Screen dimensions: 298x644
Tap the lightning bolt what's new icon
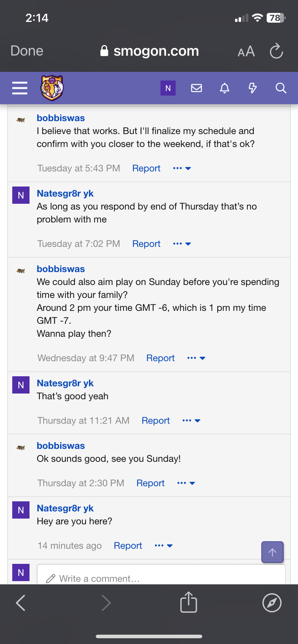tap(253, 88)
